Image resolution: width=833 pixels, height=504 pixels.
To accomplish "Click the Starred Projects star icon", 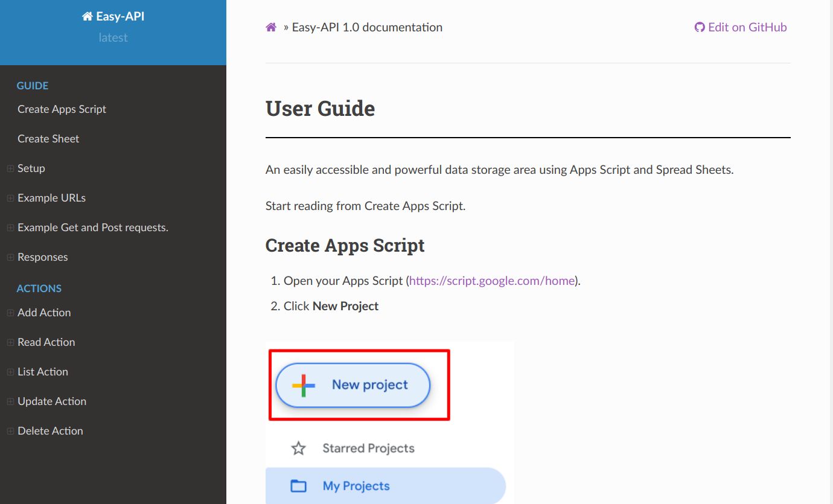I will coord(298,448).
